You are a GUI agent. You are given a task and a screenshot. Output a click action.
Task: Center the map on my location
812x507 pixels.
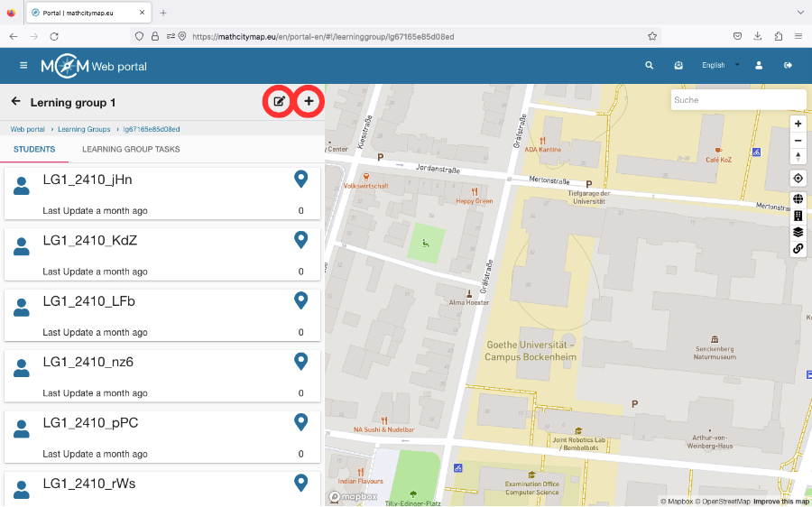coord(798,178)
